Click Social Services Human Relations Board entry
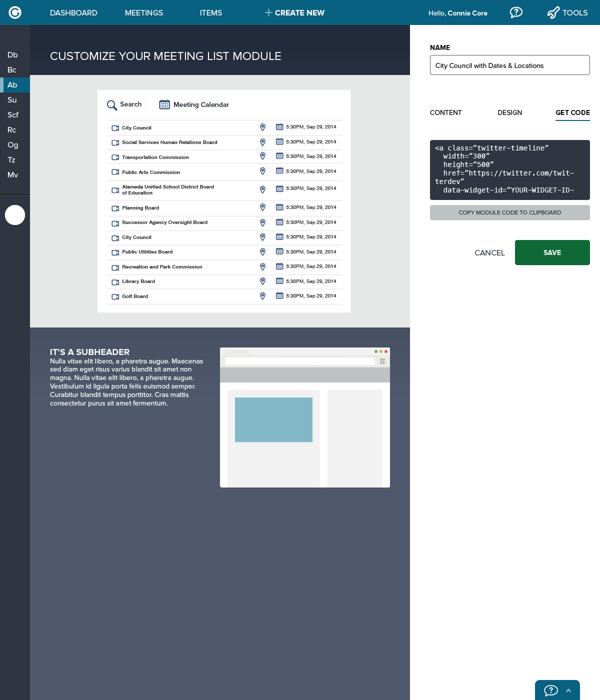The height and width of the screenshot is (700, 600). tap(169, 142)
